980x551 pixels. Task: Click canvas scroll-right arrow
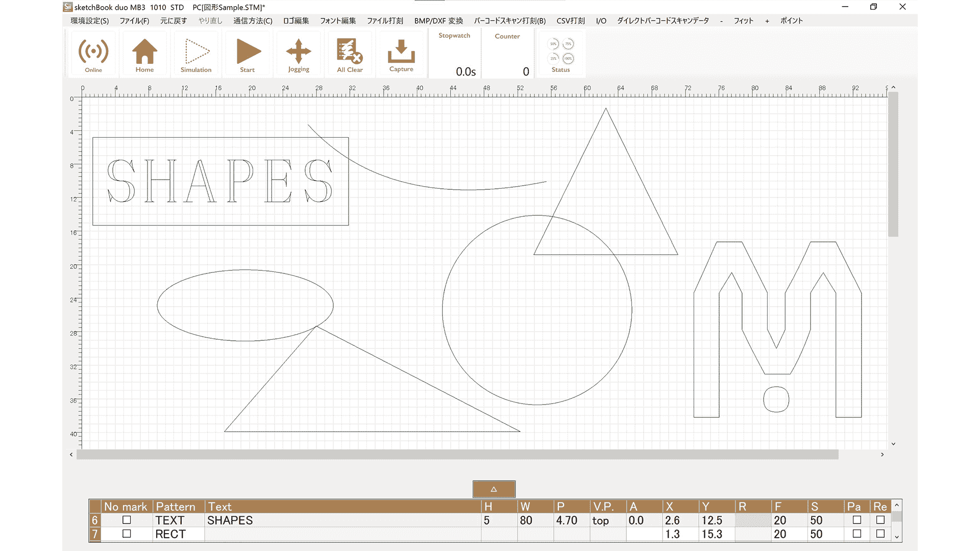[882, 455]
